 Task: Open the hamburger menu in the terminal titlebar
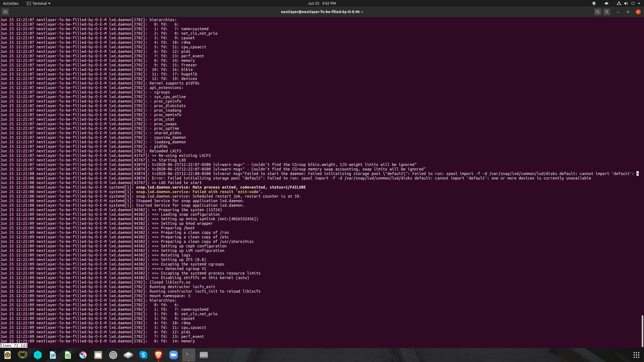point(607,11)
